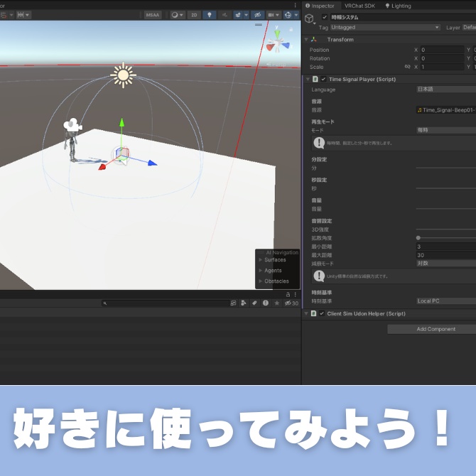Open the effects dropdown arrow
Image resolution: width=476 pixels, height=476 pixels.
point(247,15)
